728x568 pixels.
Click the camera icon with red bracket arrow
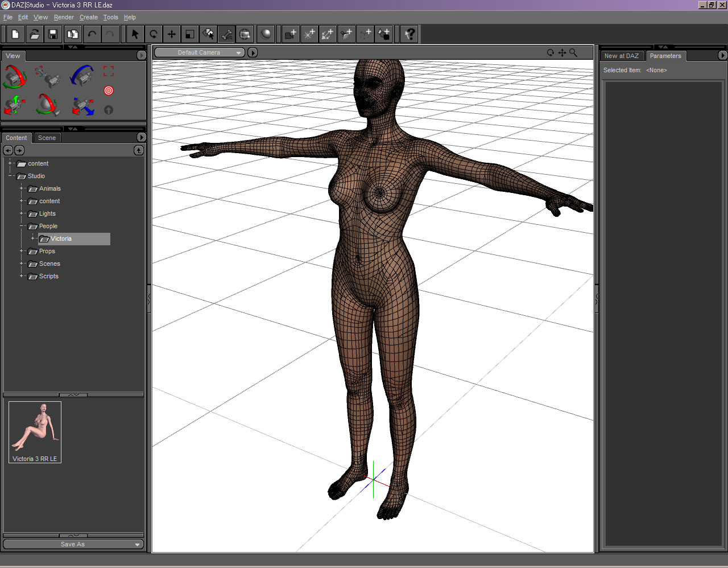pos(48,76)
